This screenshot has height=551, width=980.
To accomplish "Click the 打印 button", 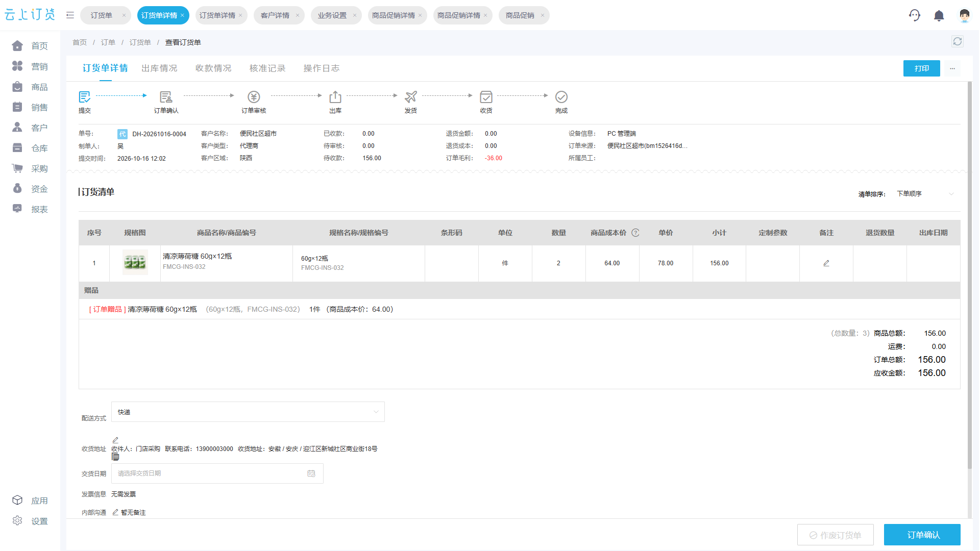I will coord(922,68).
